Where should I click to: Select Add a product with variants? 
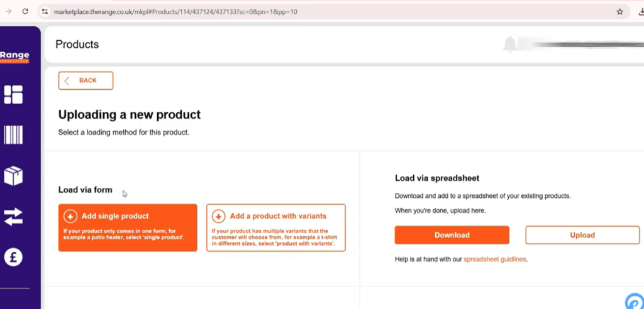click(x=275, y=227)
